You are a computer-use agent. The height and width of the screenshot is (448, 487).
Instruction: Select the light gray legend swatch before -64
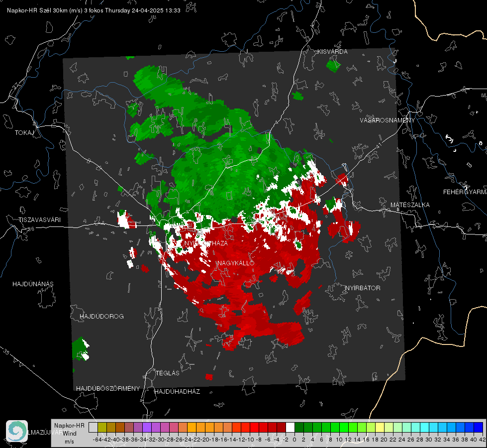(93, 427)
